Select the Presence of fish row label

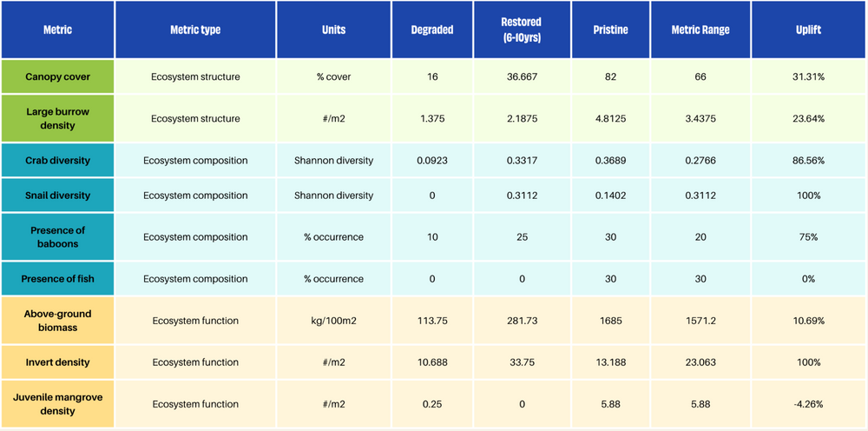(x=57, y=279)
